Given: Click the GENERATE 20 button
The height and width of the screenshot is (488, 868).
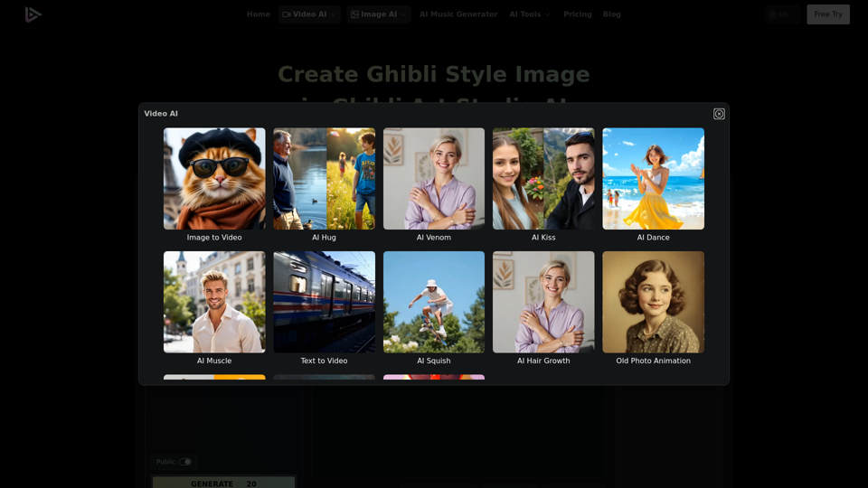Looking at the screenshot, I should 223,483.
